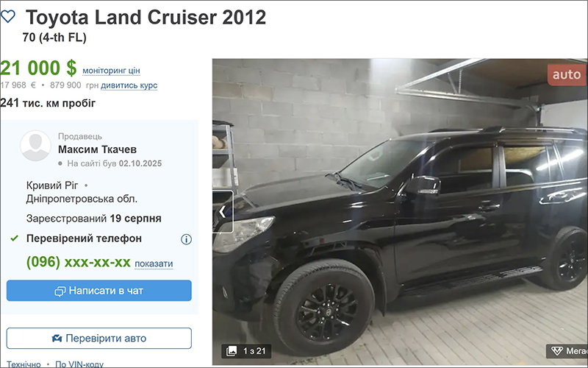Image resolution: width=588 pixels, height=368 pixels.
Task: Open the verified phone info icon
Action: tap(186, 239)
